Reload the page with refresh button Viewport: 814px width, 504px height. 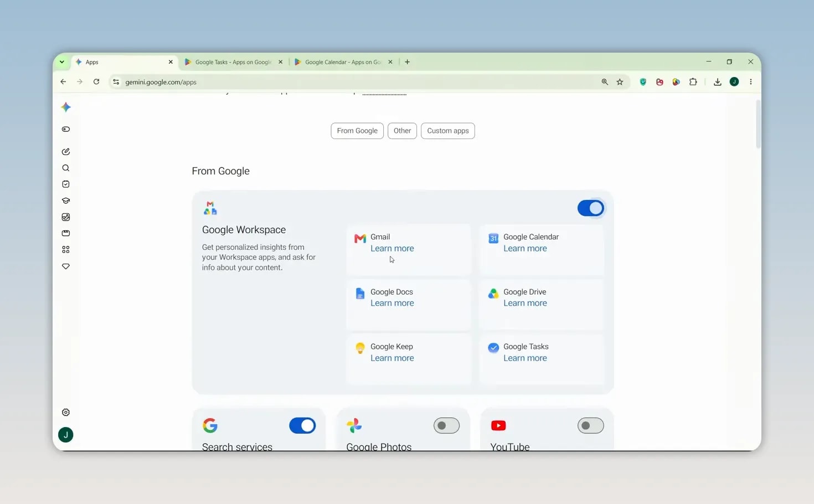(96, 82)
